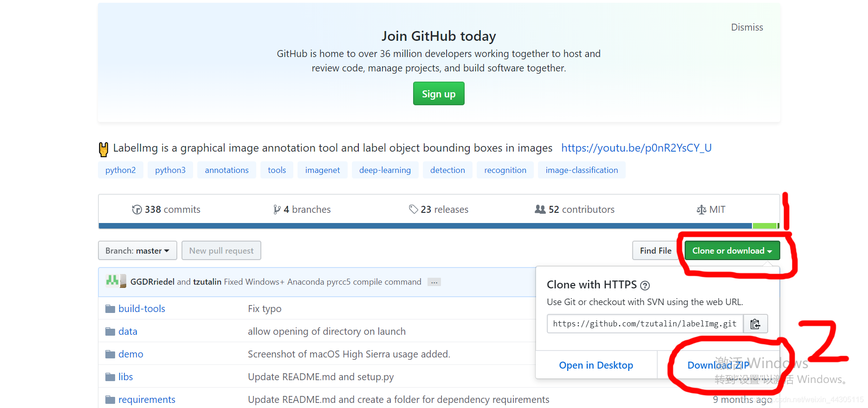Click the demo folder icon
Viewport: 868px width, 408px height.
click(x=110, y=354)
